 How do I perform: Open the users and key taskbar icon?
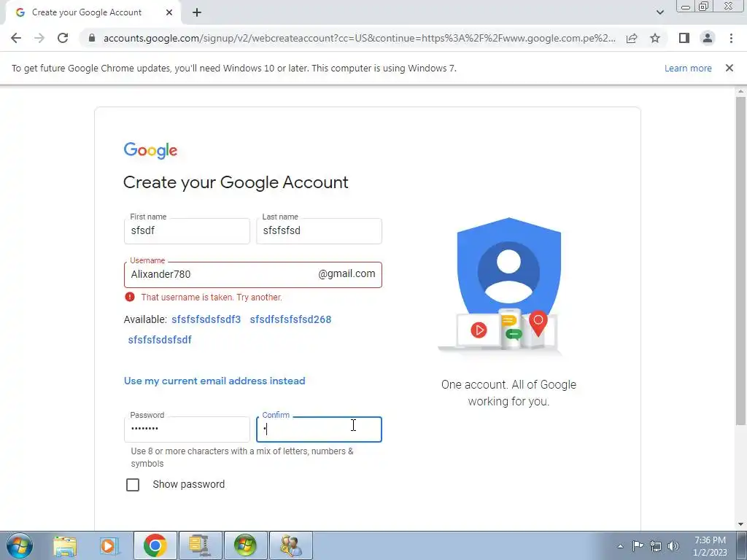(x=290, y=545)
